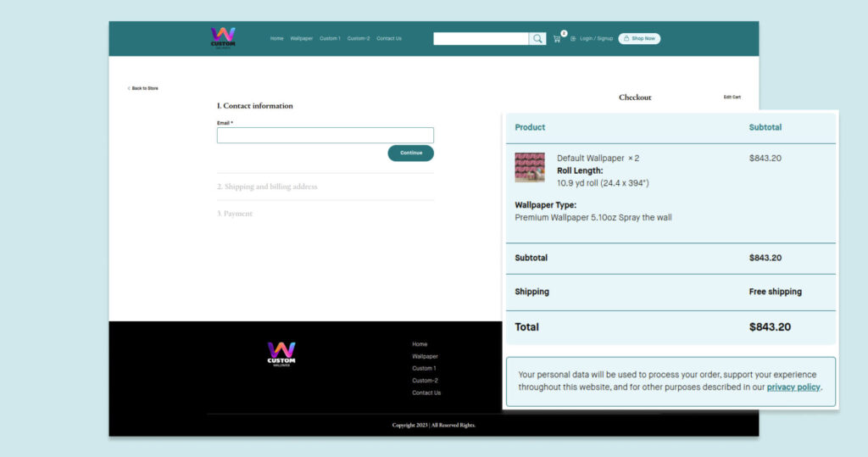Viewport: 868px width, 457px height.
Task: Select Custom-2 in the header menu
Action: click(359, 39)
